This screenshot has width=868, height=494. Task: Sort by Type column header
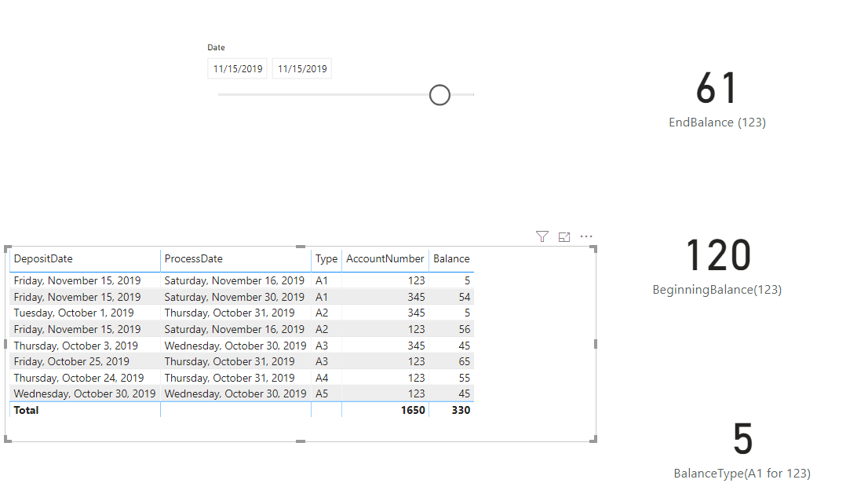[x=326, y=258]
